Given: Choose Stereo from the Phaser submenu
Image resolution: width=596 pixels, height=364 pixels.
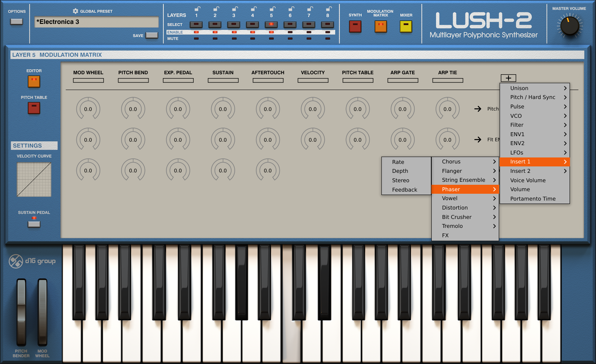Looking at the screenshot, I should click(x=406, y=181).
